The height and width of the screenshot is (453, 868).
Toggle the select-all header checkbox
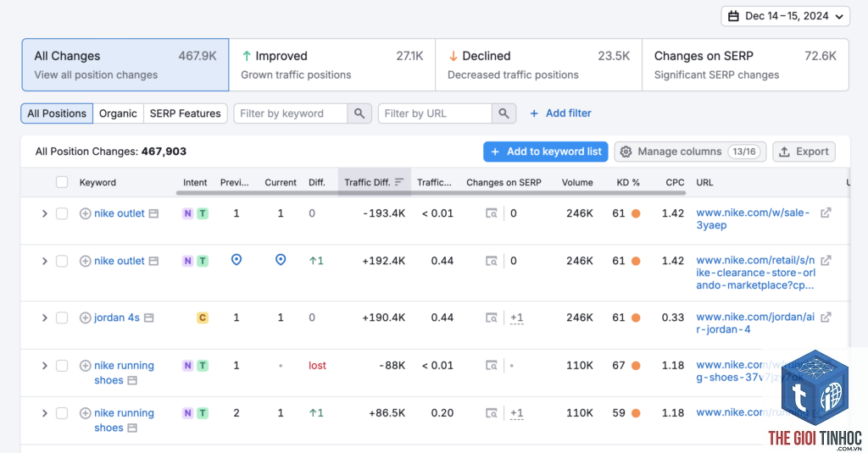62,182
